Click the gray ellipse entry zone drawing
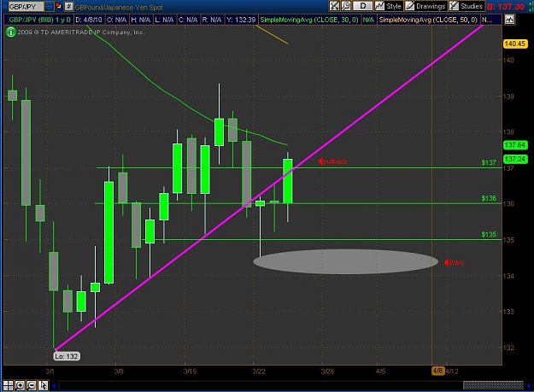Screen dimensions: 534x392 coord(345,261)
